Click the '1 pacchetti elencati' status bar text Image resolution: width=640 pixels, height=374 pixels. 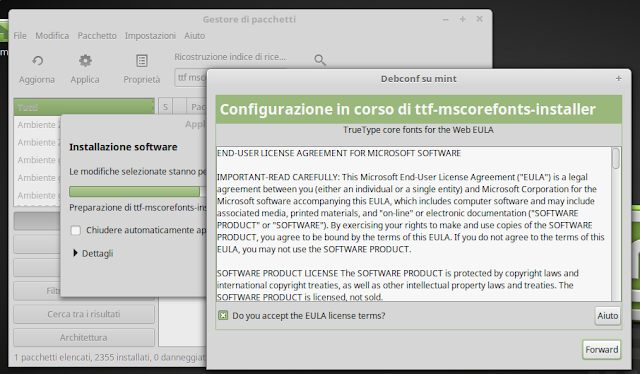tap(110, 358)
